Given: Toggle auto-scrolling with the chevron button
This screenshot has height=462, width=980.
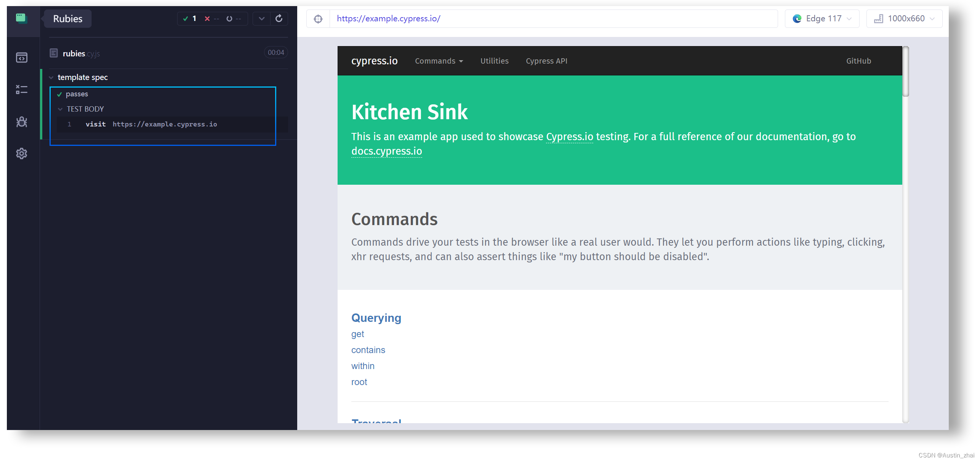Looking at the screenshot, I should pyautogui.click(x=261, y=19).
